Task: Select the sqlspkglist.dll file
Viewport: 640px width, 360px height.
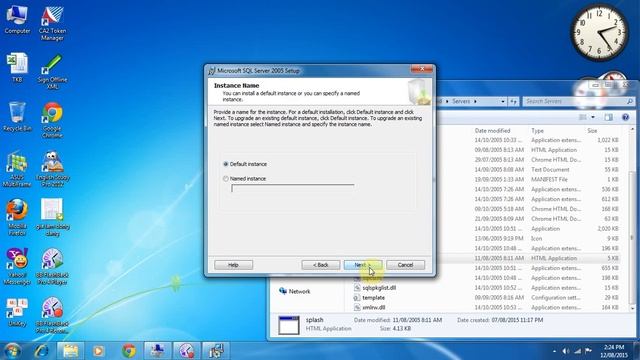Action: tap(379, 288)
